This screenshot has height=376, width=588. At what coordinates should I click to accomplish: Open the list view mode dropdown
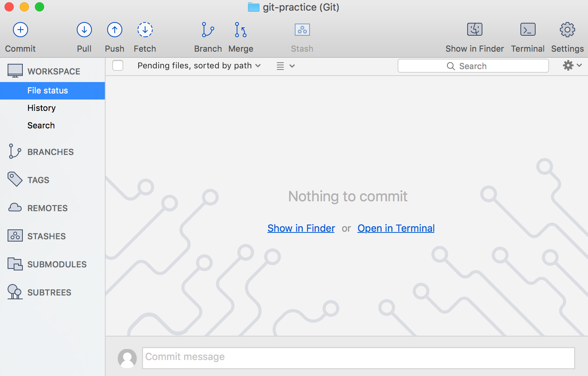tap(285, 66)
